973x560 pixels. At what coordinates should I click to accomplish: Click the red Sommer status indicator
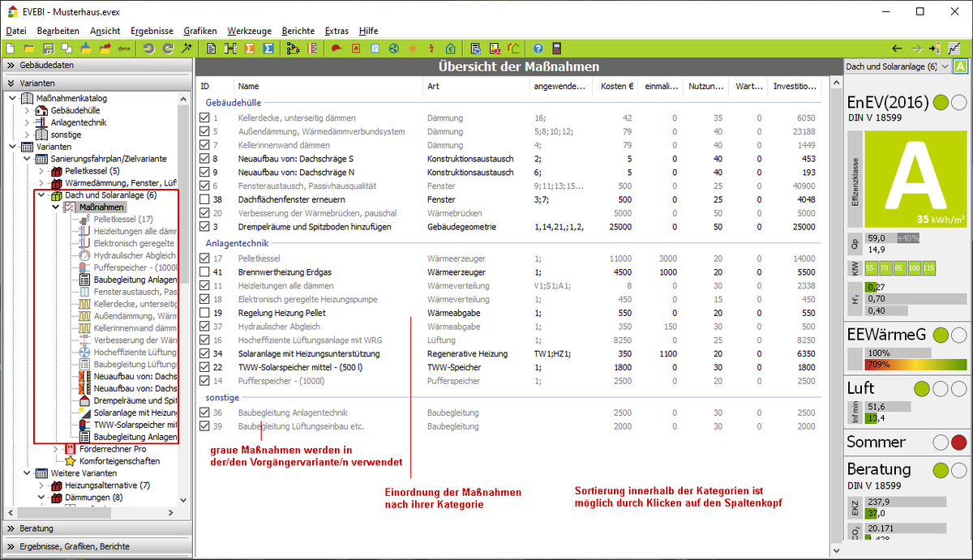[958, 442]
